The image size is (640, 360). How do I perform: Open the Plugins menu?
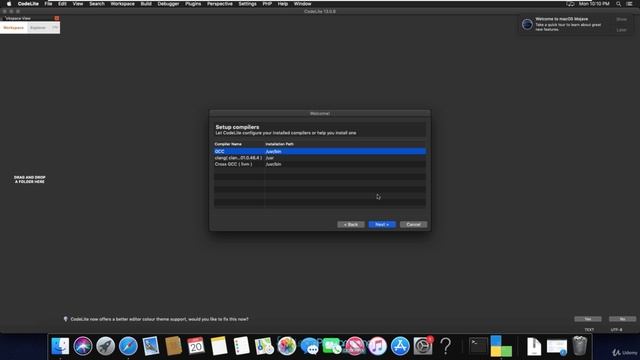[x=193, y=4]
